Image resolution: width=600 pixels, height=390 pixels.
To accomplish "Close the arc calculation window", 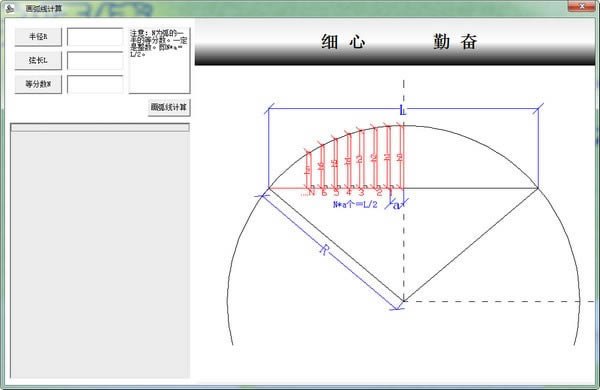I will (x=581, y=6).
